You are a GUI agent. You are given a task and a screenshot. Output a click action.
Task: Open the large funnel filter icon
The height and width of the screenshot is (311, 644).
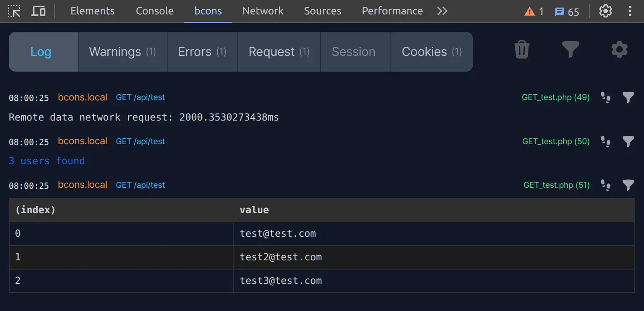pyautogui.click(x=570, y=50)
